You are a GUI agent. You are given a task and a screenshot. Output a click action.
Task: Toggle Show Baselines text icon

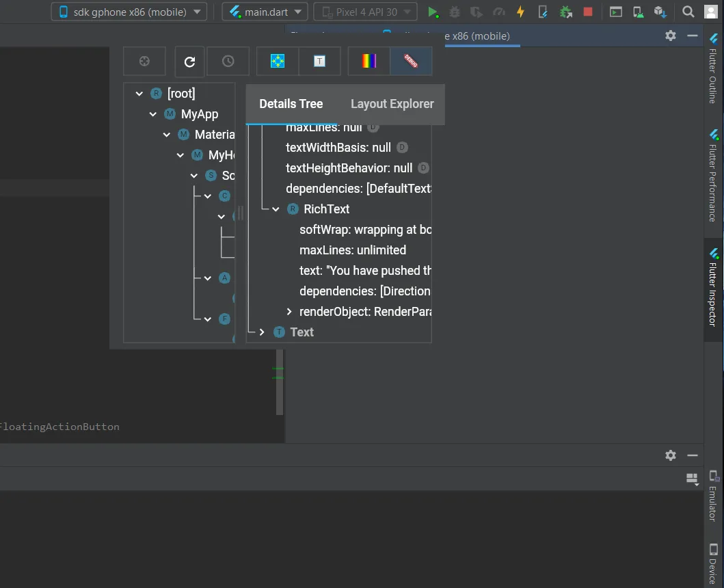tap(319, 62)
